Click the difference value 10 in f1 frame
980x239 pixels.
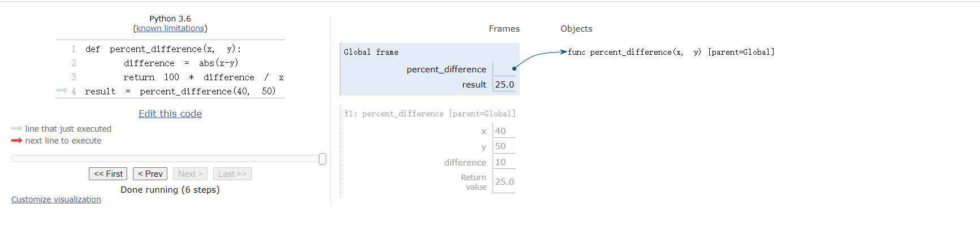pos(500,162)
